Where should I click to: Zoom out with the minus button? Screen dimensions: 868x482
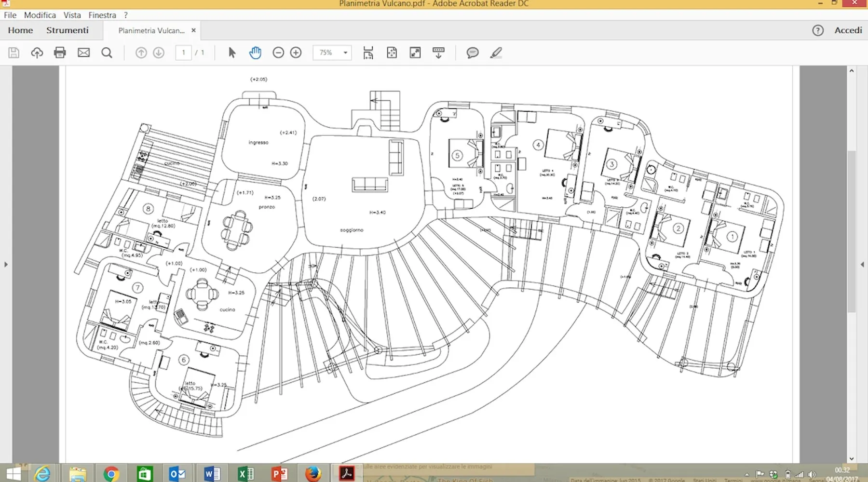coord(278,53)
